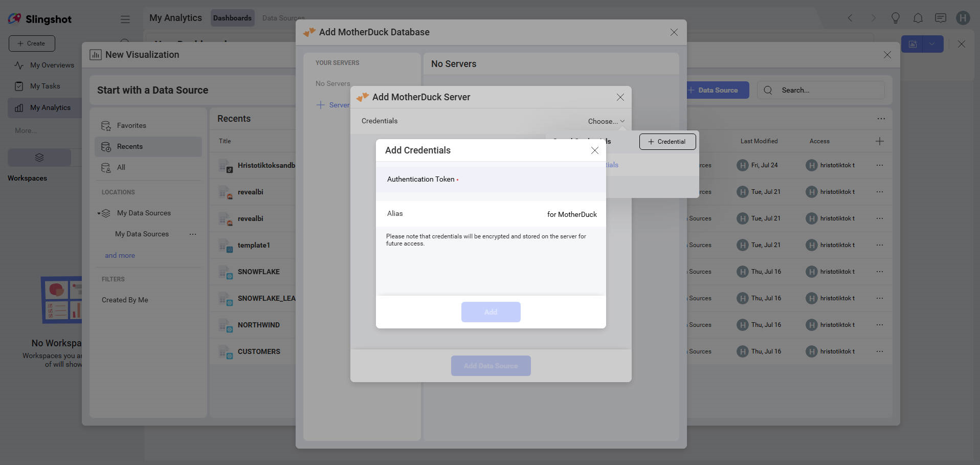The image size is (980, 465).
Task: Open the ellipsis menu above the data table
Action: click(x=881, y=119)
